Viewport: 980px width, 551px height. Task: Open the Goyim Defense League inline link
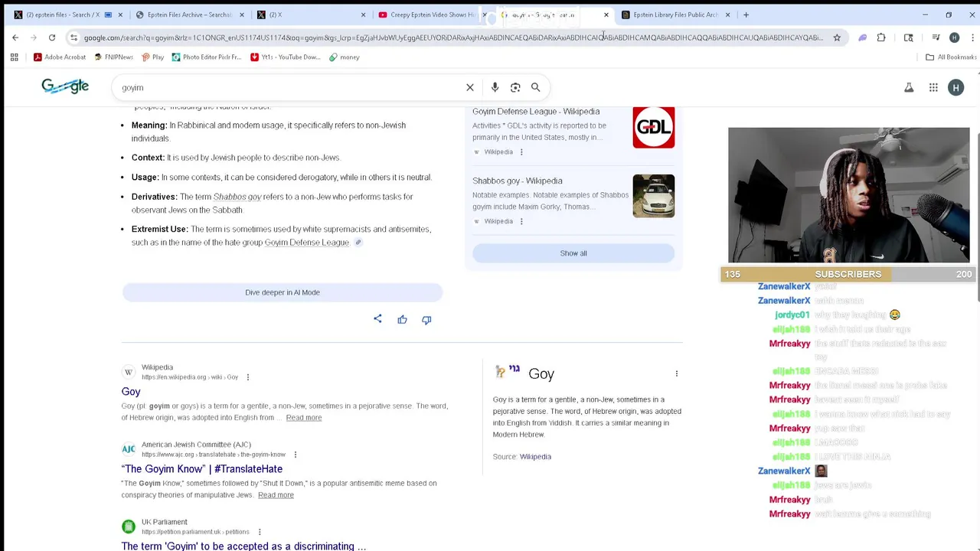tap(306, 243)
